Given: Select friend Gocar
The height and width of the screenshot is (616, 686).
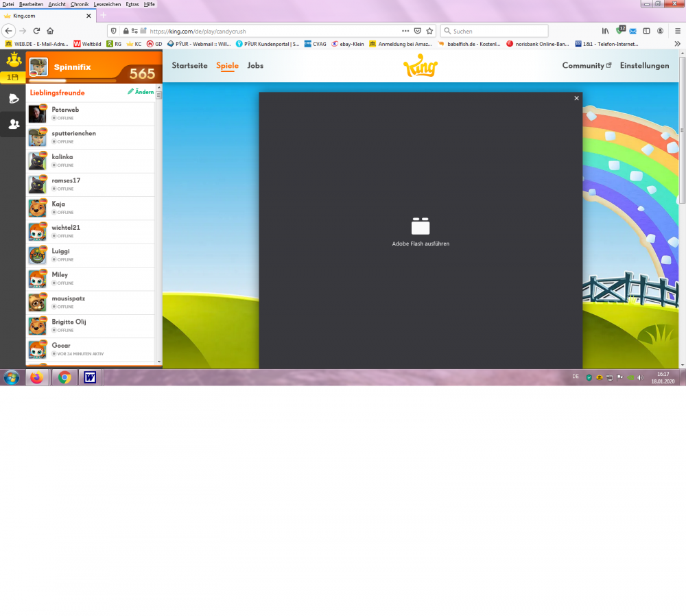Looking at the screenshot, I should 91,350.
